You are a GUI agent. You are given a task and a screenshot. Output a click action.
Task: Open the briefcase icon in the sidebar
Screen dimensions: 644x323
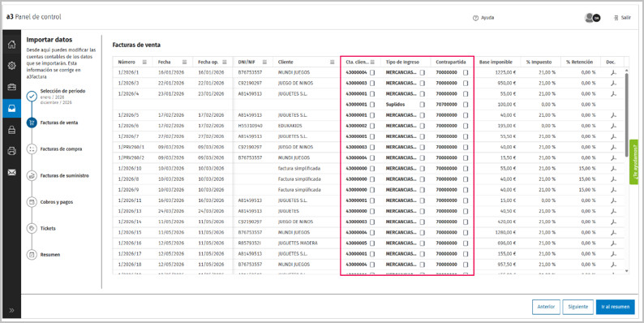(x=11, y=87)
